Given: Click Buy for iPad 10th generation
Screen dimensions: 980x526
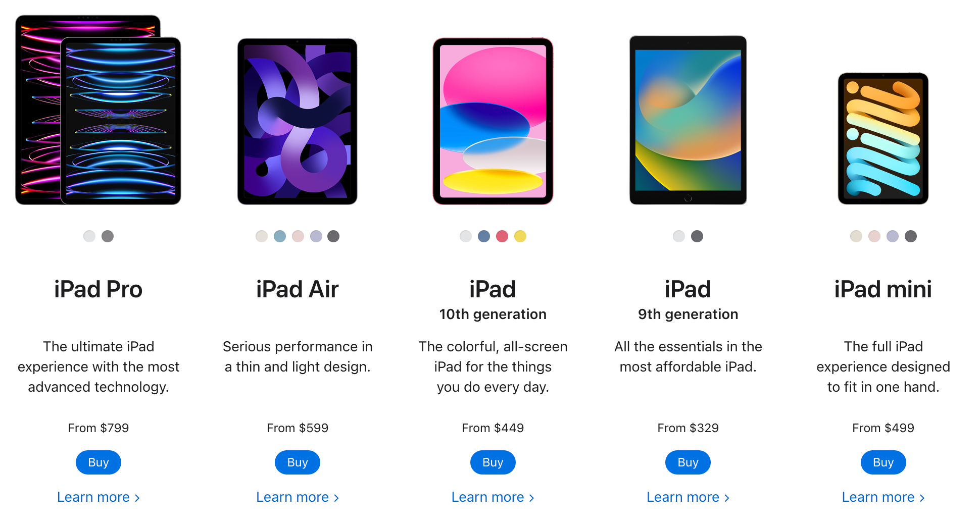Looking at the screenshot, I should (493, 462).
